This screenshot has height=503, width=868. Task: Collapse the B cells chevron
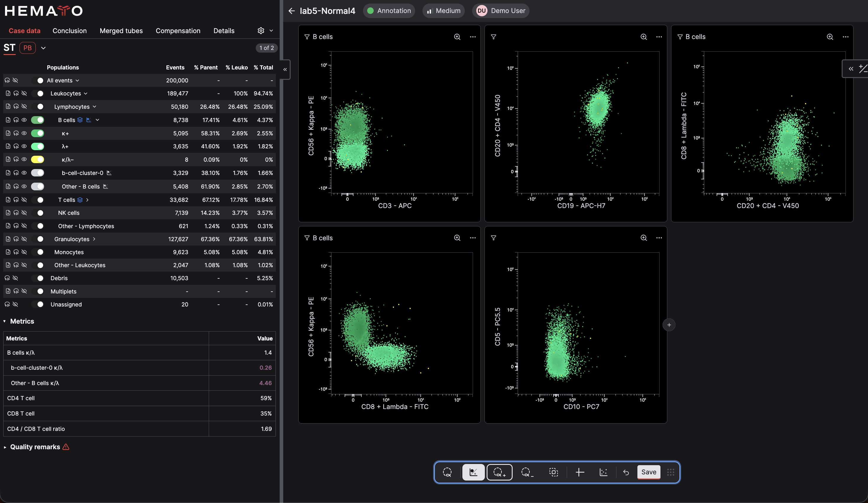pyautogui.click(x=98, y=120)
